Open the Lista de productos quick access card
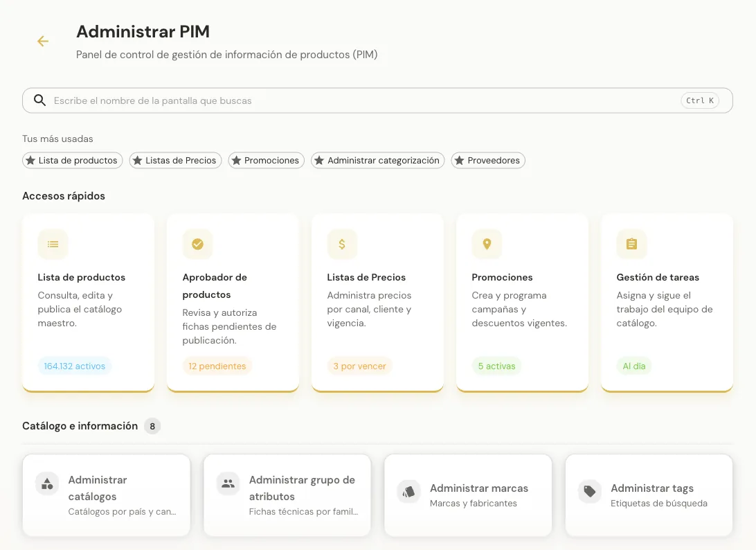The image size is (756, 550). (x=88, y=303)
